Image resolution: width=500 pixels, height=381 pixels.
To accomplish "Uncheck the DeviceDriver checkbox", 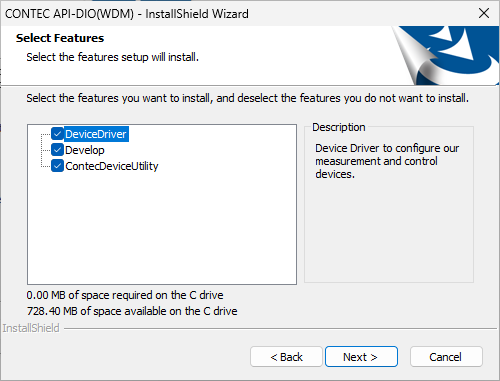I will 57,134.
